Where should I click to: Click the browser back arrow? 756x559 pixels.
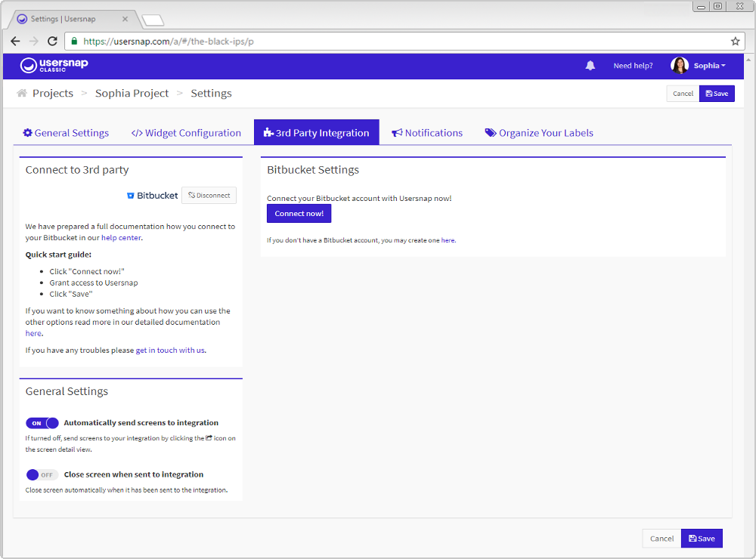coord(15,41)
